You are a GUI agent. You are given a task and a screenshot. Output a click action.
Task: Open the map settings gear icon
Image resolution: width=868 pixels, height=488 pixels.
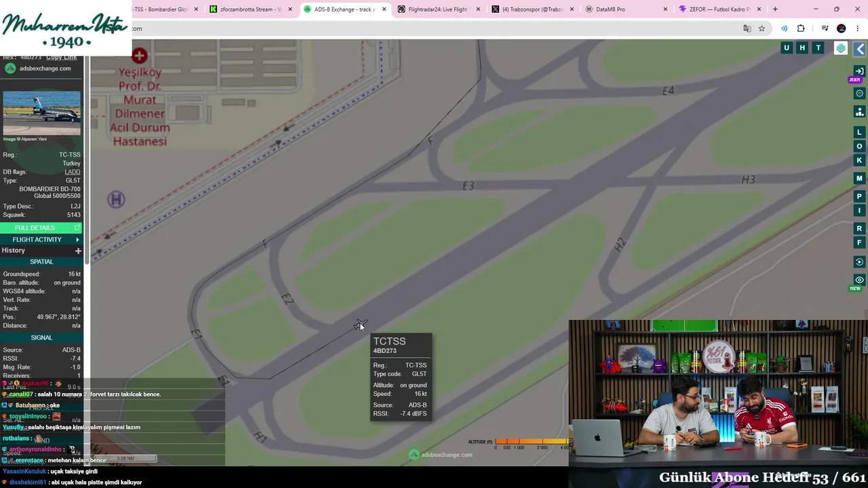pos(860,94)
